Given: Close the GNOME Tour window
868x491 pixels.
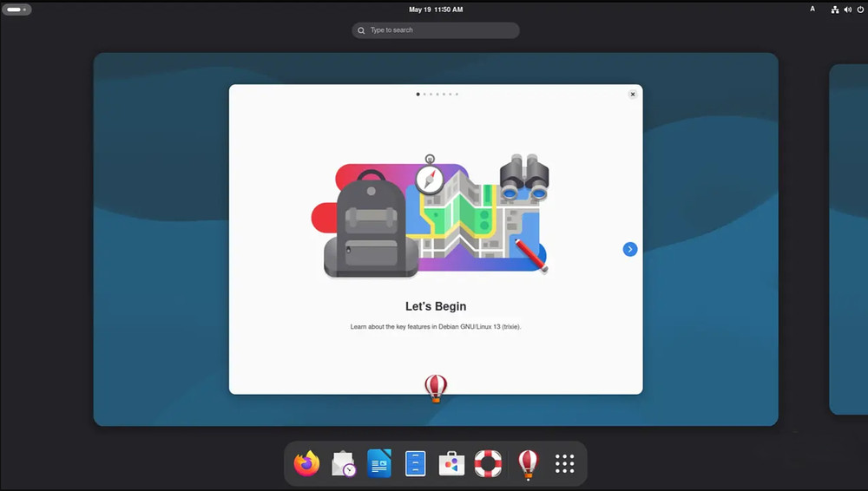Looking at the screenshot, I should coord(633,94).
